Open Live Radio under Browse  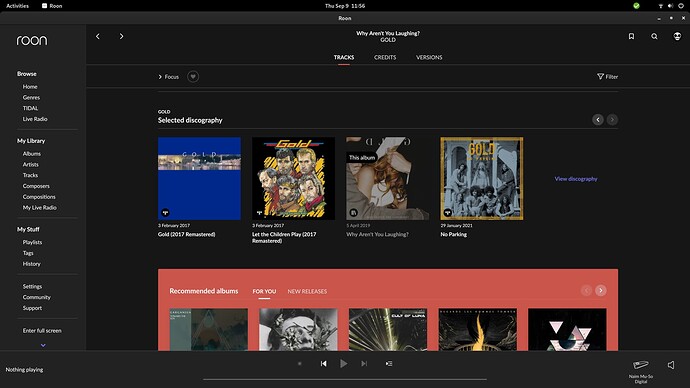pos(35,119)
